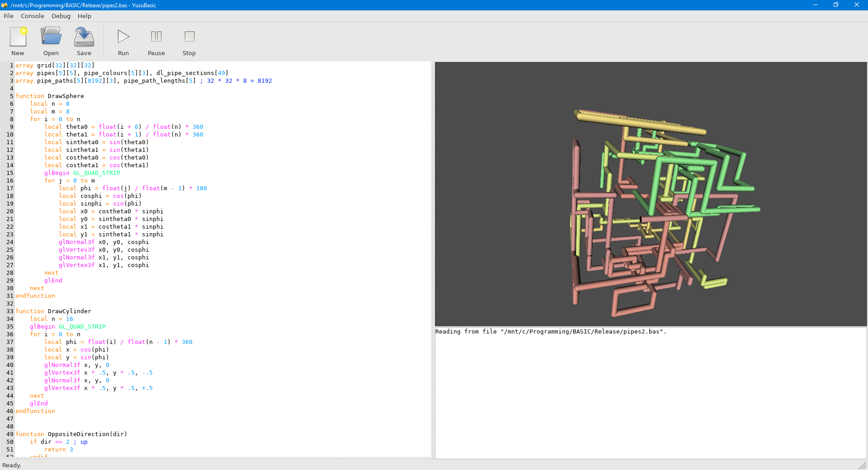Screen dimensions: 868x470
Task: Click the YuzuBasic app icon in title bar
Action: [x=5, y=5]
